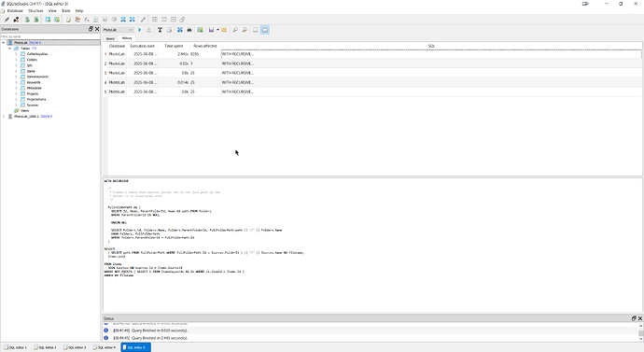Open the PhotoLab database selector combo box
This screenshot has height=352, width=644.
click(118, 30)
